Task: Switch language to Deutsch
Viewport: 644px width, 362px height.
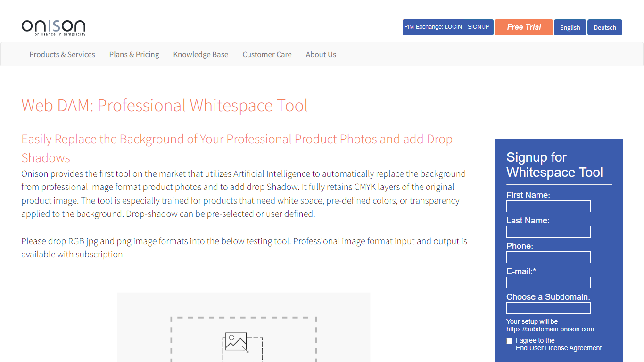Action: pos(604,27)
